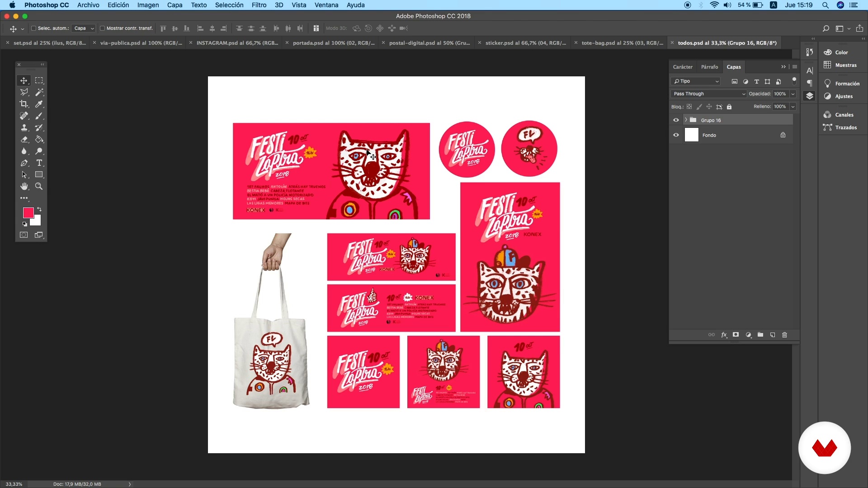Hide the Grupo 16 layer group
The width and height of the screenshot is (868, 488).
click(x=676, y=120)
